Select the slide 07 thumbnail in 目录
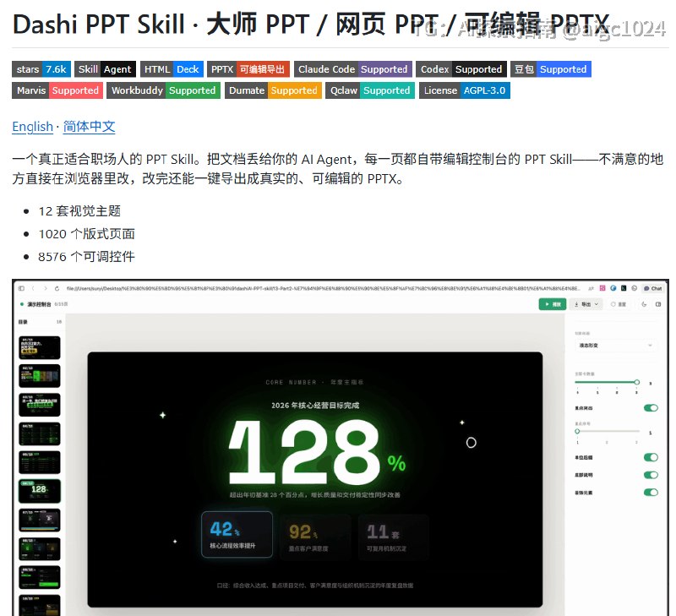This screenshot has height=616, width=676. [x=39, y=520]
